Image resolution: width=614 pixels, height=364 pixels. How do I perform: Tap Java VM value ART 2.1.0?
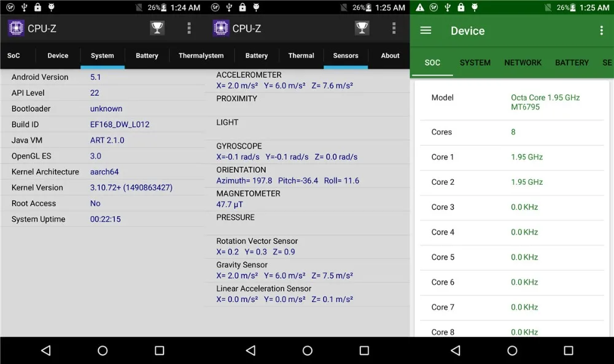[x=107, y=140]
